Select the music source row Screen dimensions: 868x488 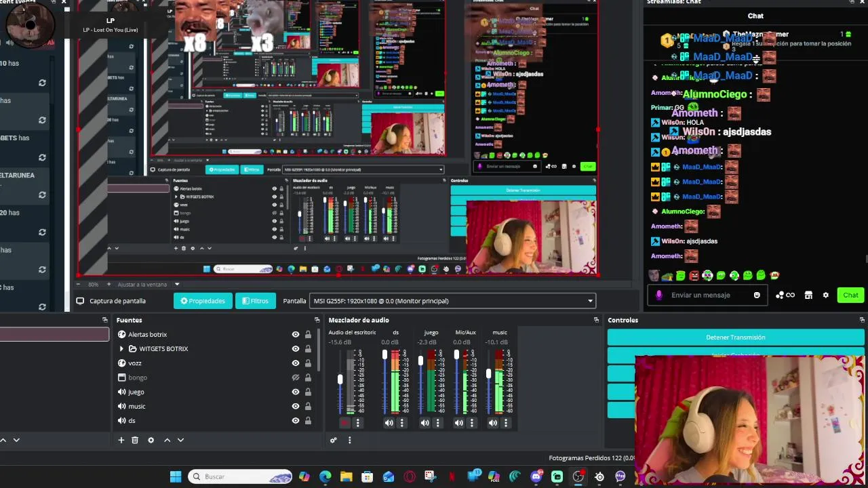(213, 406)
